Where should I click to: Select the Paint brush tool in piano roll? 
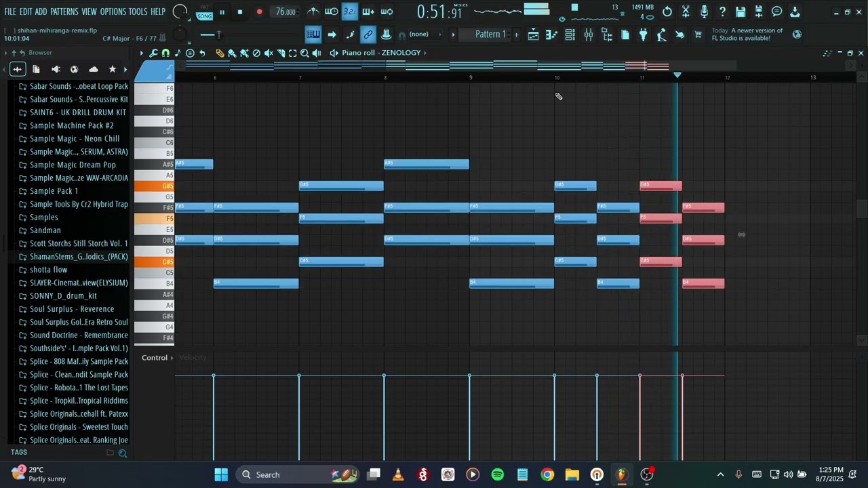pos(232,53)
